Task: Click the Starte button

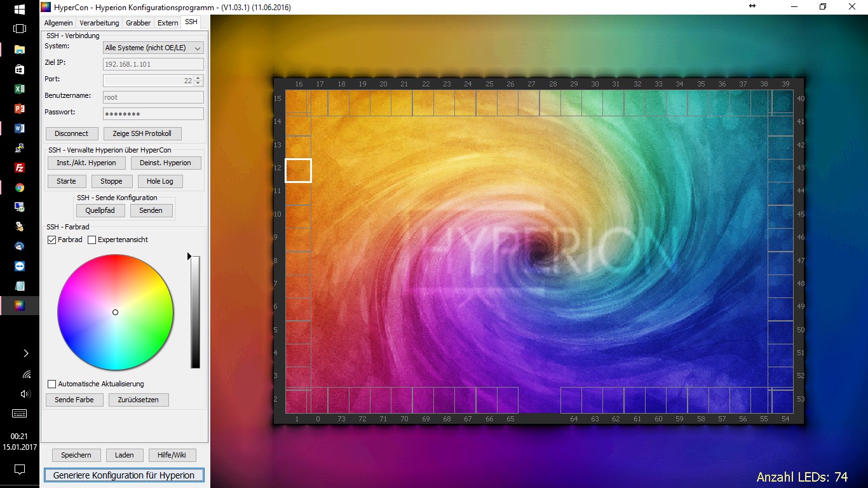Action: tap(66, 181)
